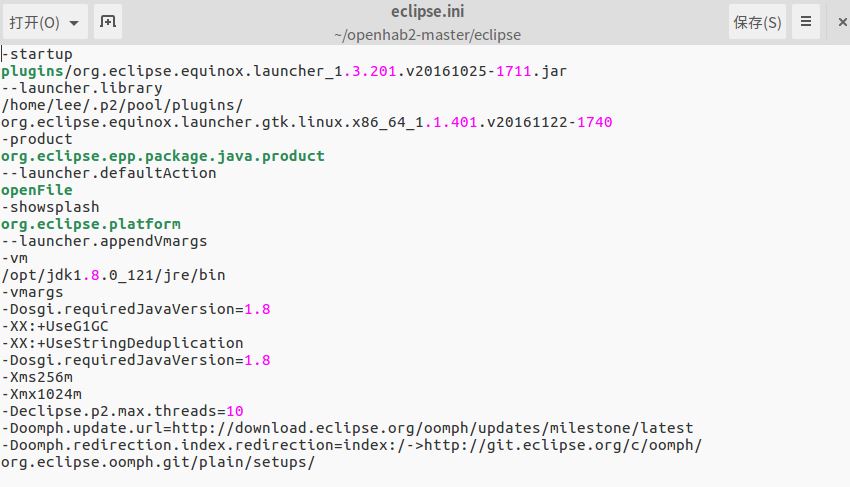Click the second -Dosgi.requiredJavaVersion=1.8 line

coord(136,360)
